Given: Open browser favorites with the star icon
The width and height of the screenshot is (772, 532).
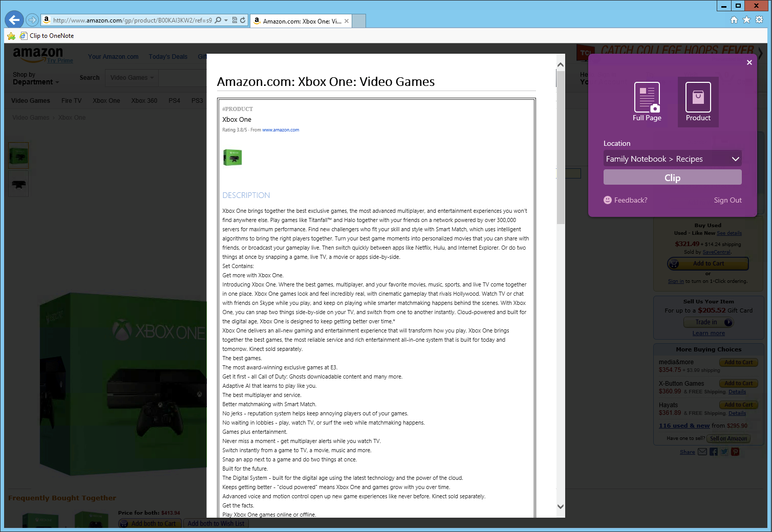Looking at the screenshot, I should coord(746,19).
